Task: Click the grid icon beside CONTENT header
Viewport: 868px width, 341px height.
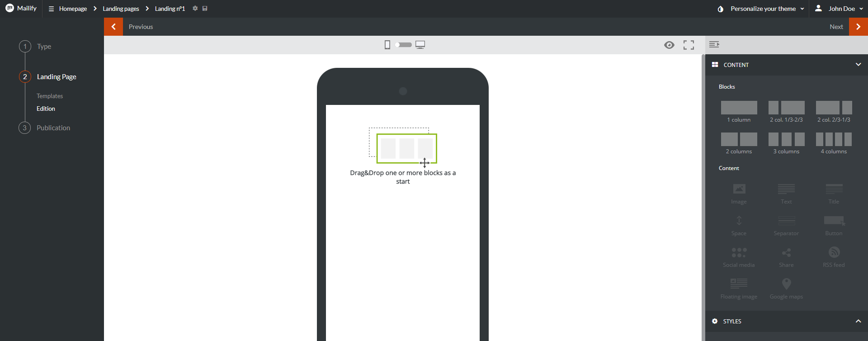Action: coord(715,65)
